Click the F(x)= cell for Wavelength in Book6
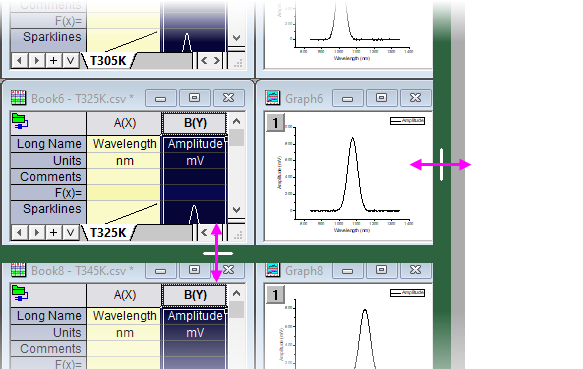 click(124, 193)
